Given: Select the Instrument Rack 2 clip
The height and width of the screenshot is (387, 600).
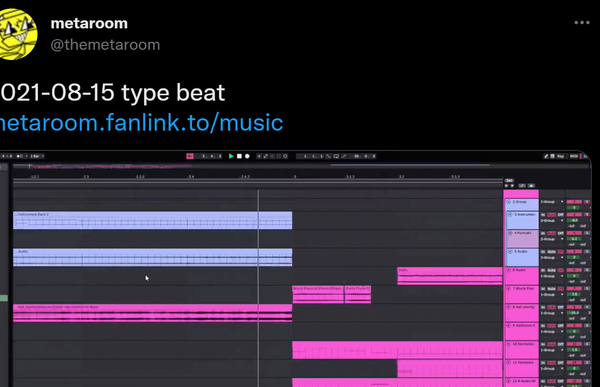Looking at the screenshot, I should coord(152,220).
